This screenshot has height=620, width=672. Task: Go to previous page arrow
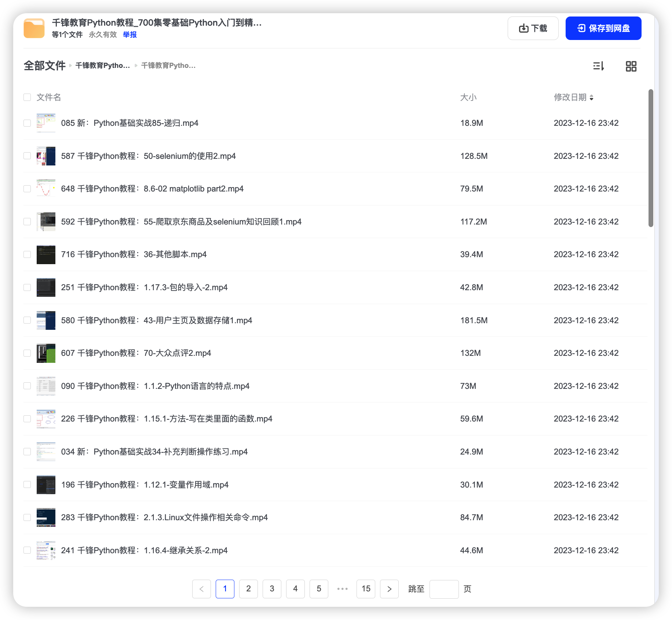pyautogui.click(x=201, y=589)
